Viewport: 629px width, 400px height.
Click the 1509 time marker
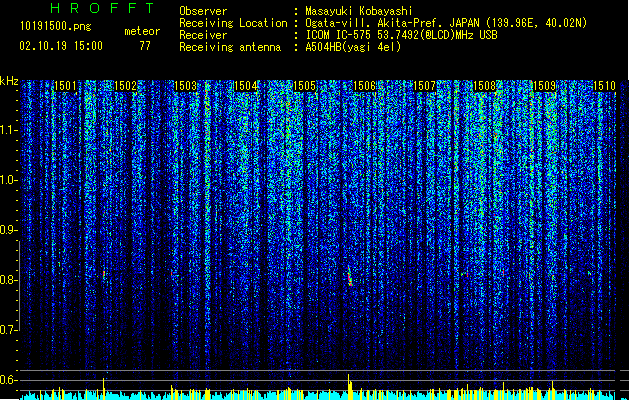tap(545, 86)
